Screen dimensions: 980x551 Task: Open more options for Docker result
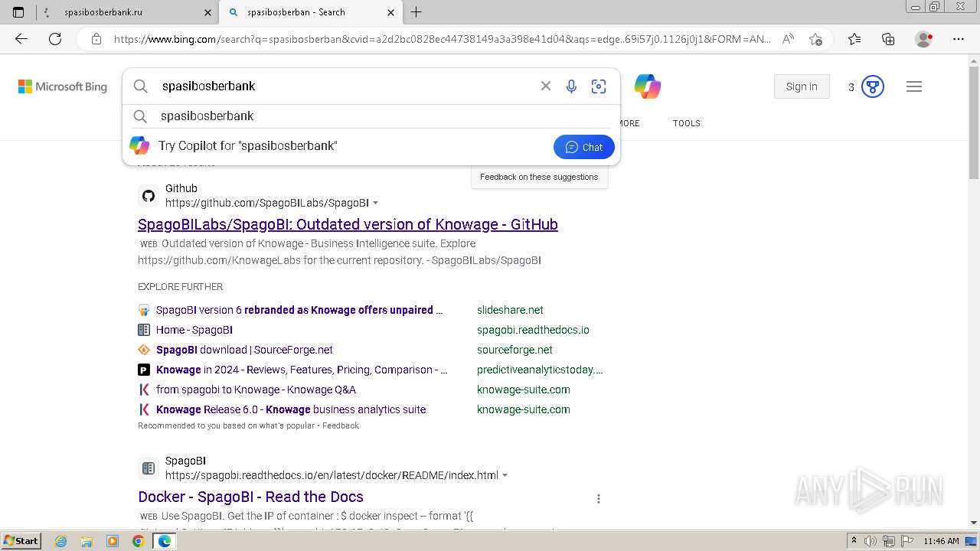point(598,499)
